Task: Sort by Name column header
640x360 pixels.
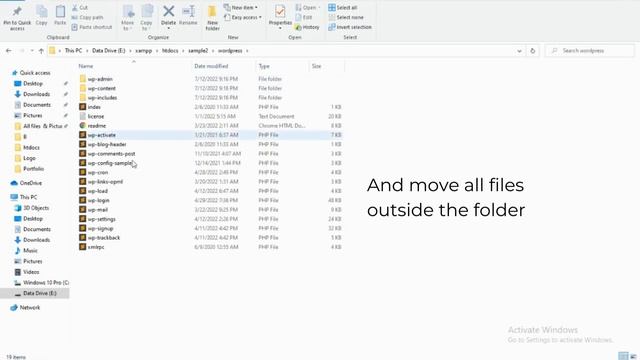Action: [86, 66]
